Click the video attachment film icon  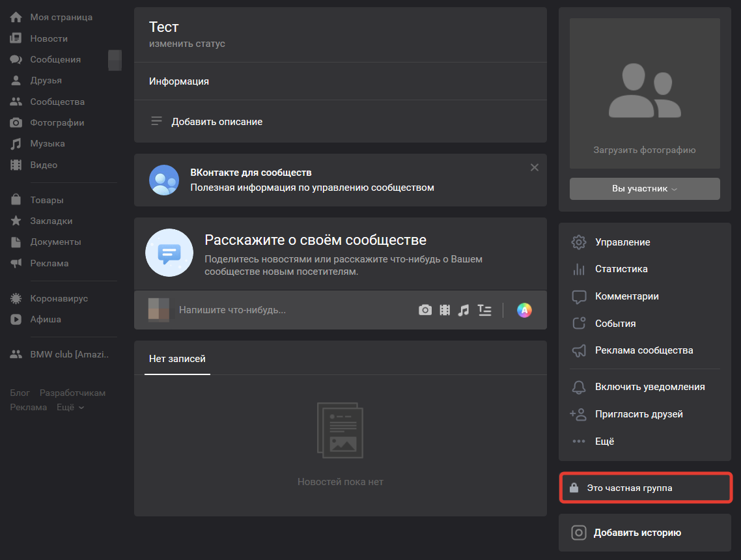(445, 310)
